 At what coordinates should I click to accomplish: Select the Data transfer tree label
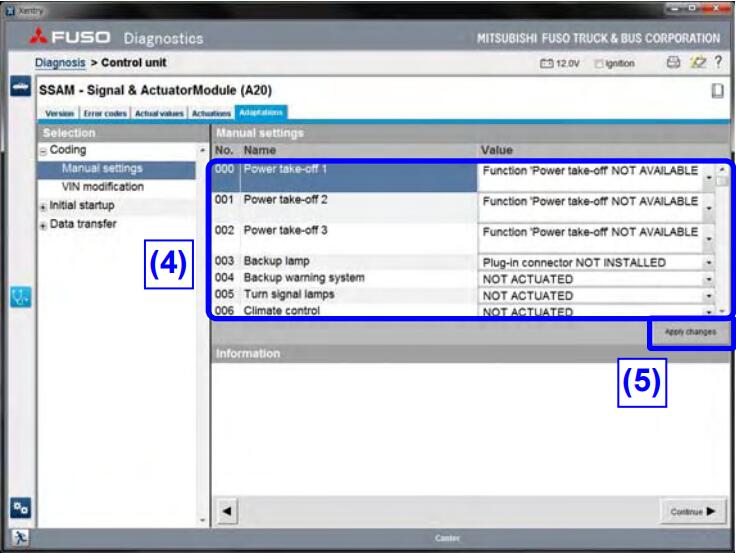click(x=83, y=224)
